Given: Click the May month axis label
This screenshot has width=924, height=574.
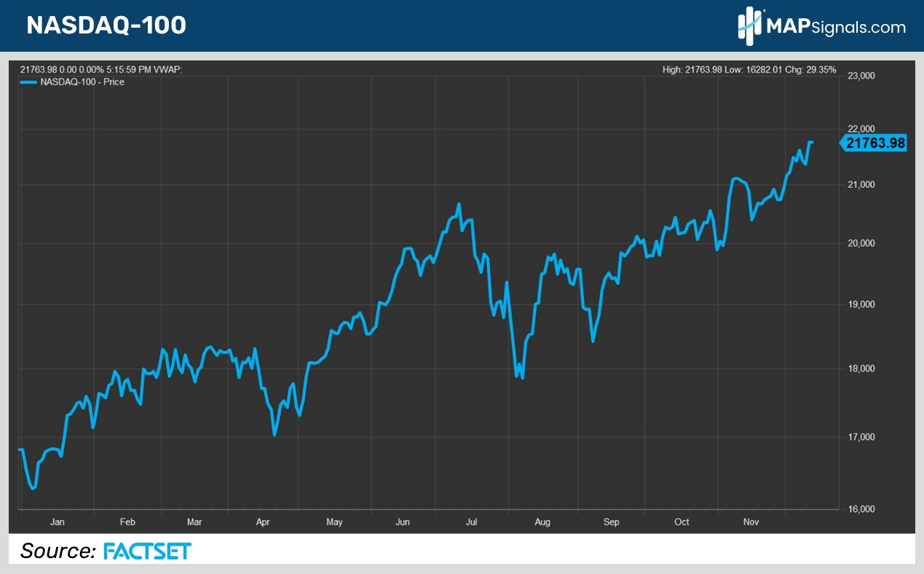Looking at the screenshot, I should [x=334, y=522].
